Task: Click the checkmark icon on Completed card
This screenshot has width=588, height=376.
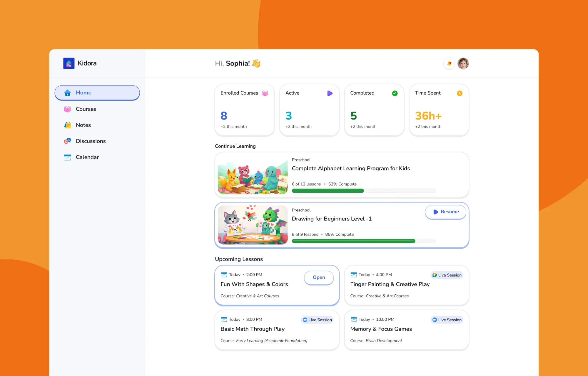Action: tap(395, 93)
